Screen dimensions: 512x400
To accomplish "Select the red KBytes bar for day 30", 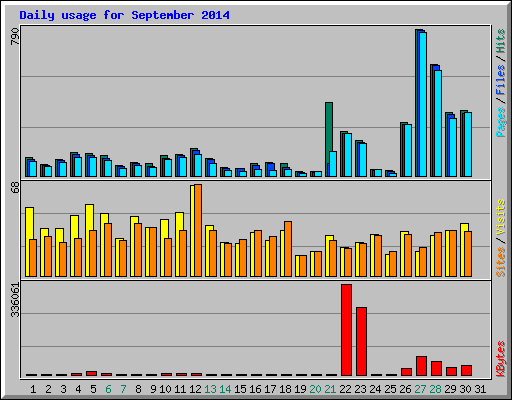I will tap(466, 370).
